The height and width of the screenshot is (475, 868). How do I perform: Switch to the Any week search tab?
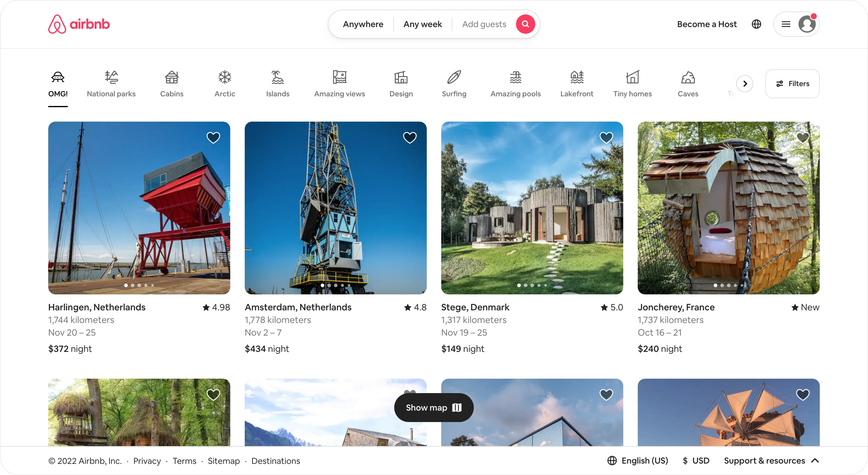423,24
